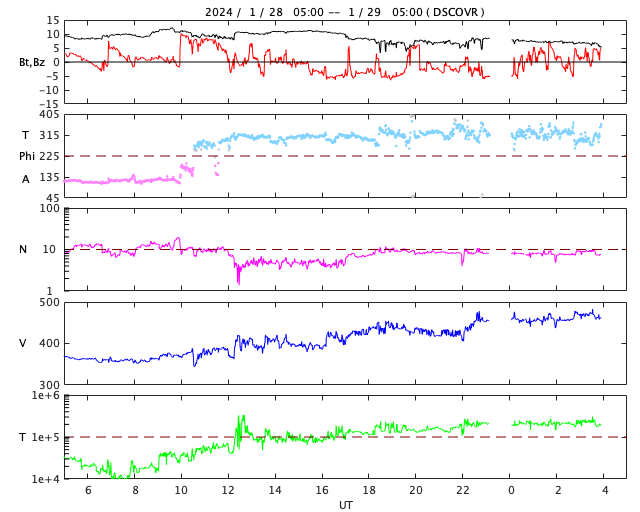Viewport: 640px width, 512px height.
Task: Click the 'N' density axis label
Action: 23,249
